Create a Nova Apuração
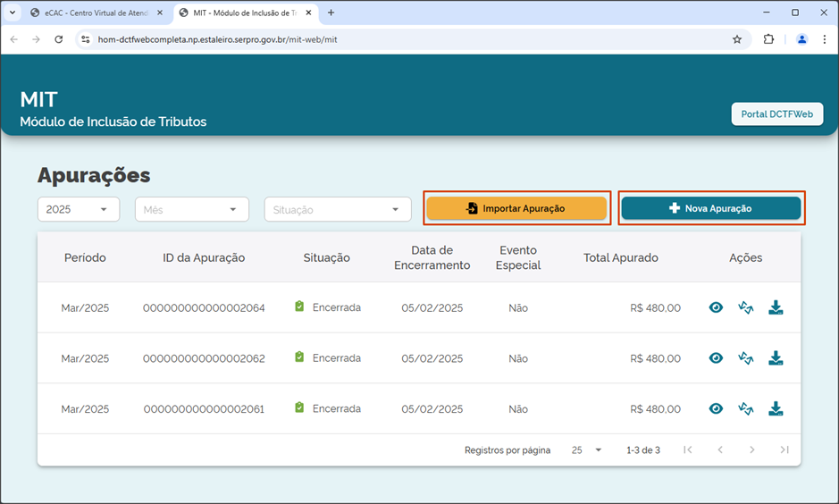Viewport: 839px width, 504px height. point(711,208)
